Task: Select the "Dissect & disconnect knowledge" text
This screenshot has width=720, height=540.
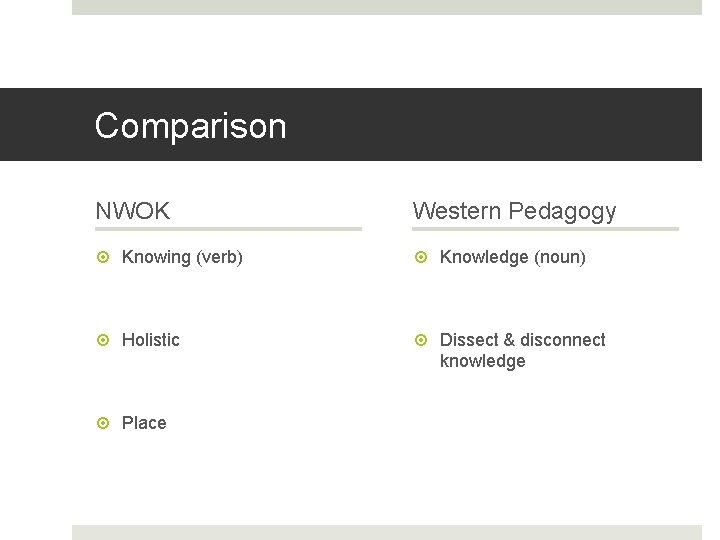Action: click(522, 350)
